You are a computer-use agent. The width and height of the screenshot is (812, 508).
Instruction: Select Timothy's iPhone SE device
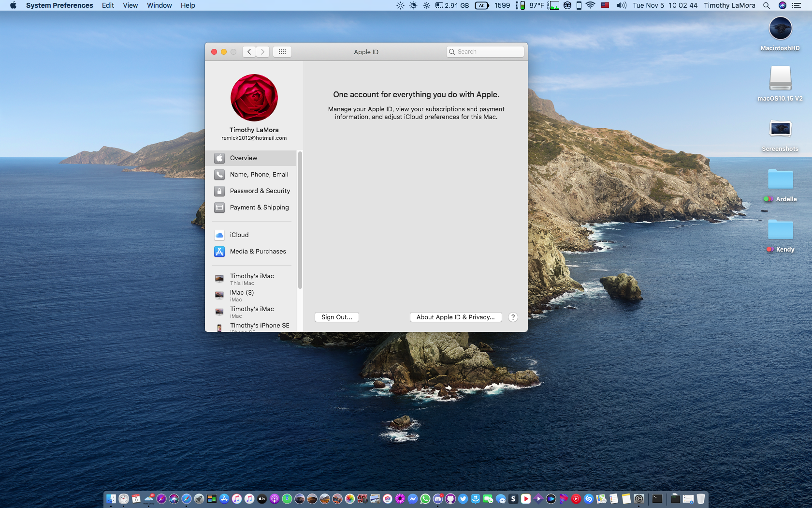coord(251,327)
